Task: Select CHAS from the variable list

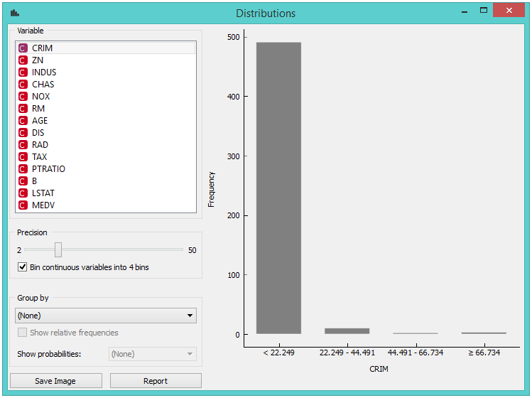Action: pyautogui.click(x=43, y=85)
